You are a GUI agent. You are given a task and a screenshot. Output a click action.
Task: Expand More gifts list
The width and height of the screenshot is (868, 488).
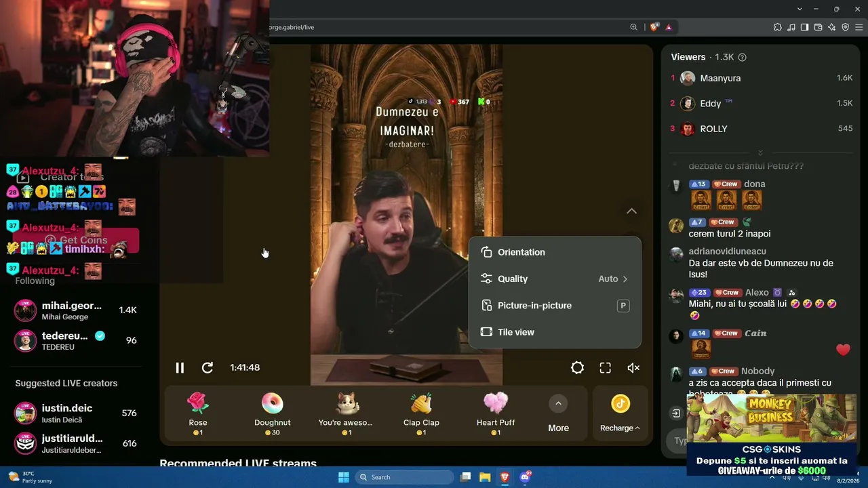coord(558,414)
